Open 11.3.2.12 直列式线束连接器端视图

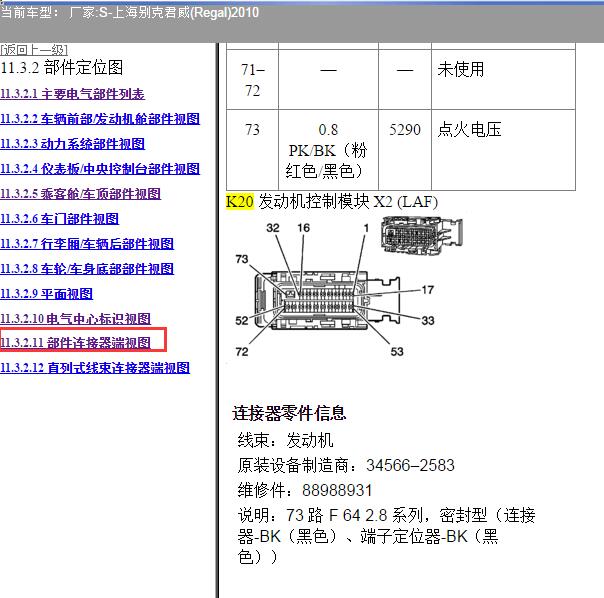pos(95,368)
